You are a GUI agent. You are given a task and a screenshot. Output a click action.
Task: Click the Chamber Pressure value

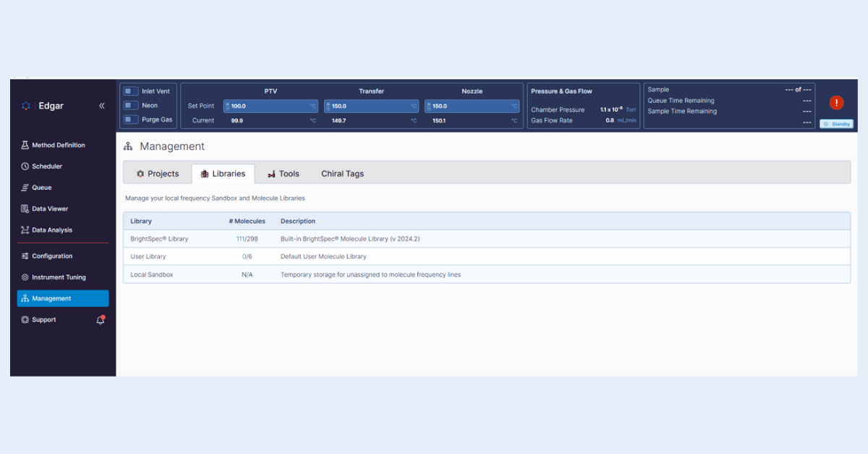611,109
